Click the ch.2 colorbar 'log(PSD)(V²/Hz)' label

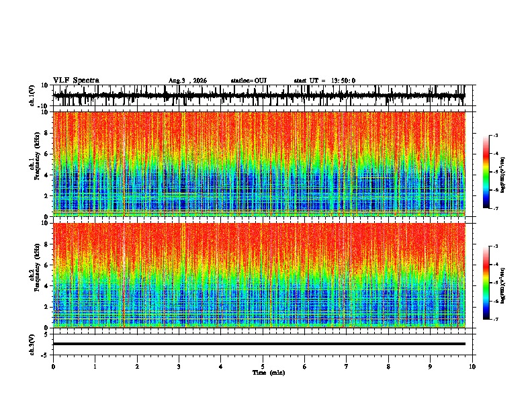503,286
